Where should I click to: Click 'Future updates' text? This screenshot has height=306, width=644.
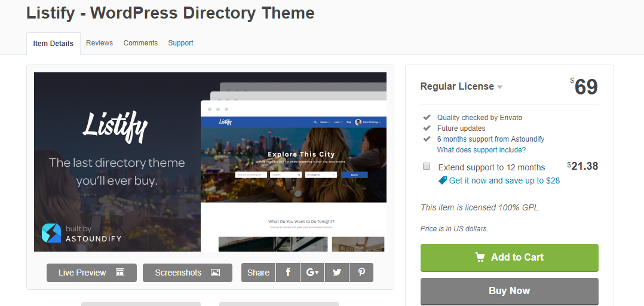[x=461, y=128]
